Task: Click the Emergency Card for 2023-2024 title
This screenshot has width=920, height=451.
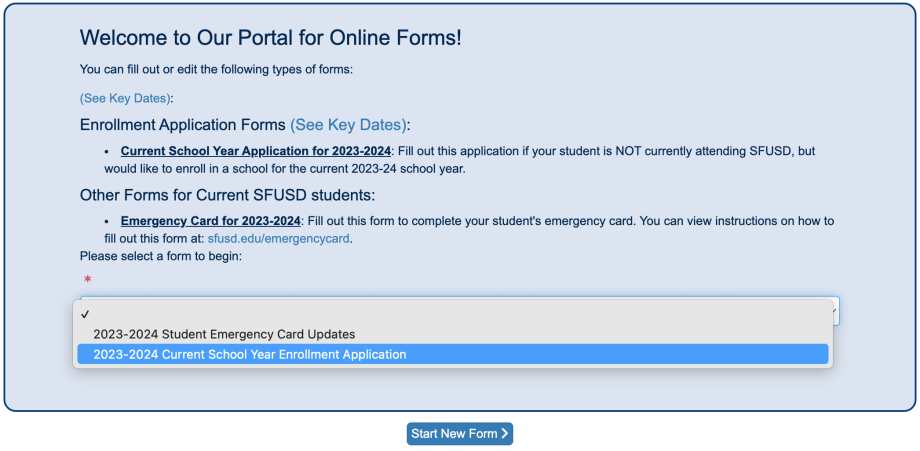Action: 210,221
